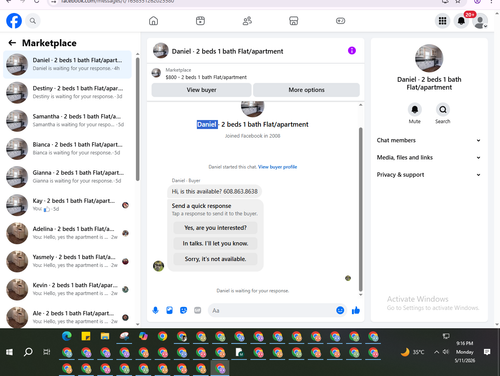The width and height of the screenshot is (500, 376).
Task: Open the Ale conversation
Action: 67,317
